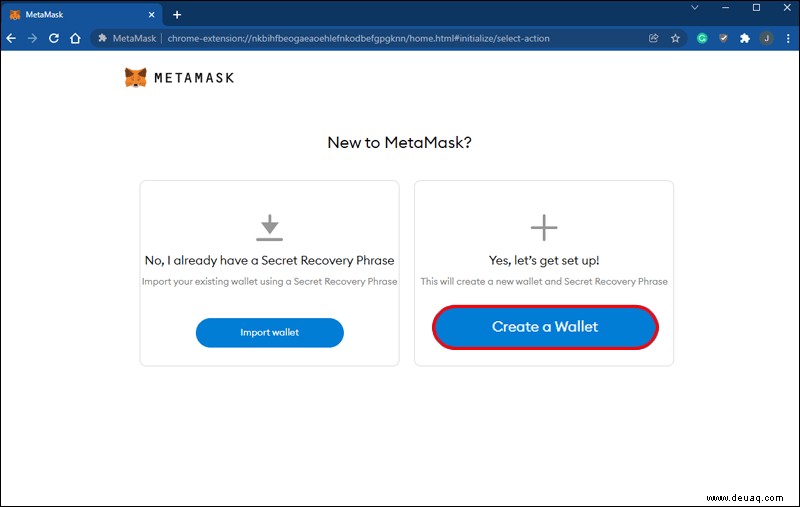Click the Create a Wallet button
The height and width of the screenshot is (507, 800).
pyautogui.click(x=545, y=327)
